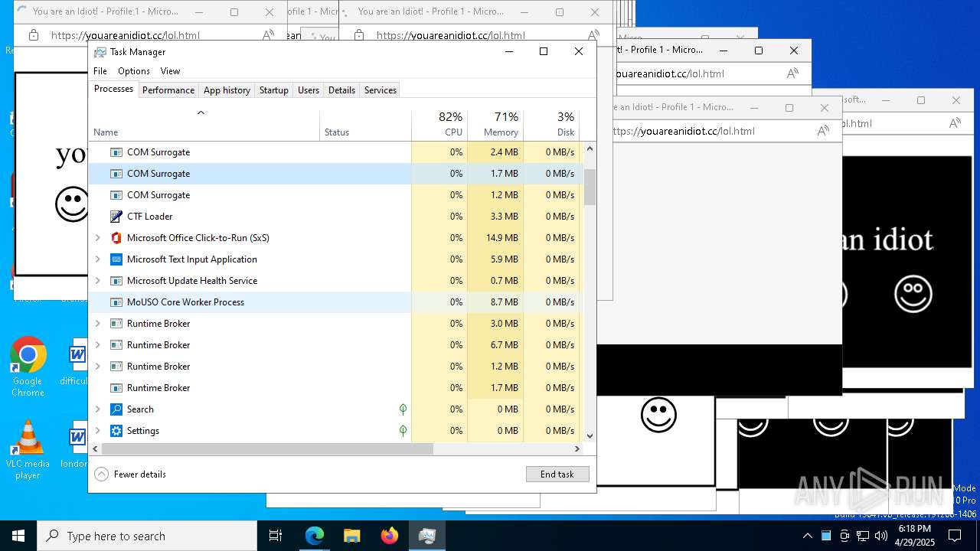Expand Microsoft Text Input Application process
The image size is (980, 551).
tap(98, 259)
